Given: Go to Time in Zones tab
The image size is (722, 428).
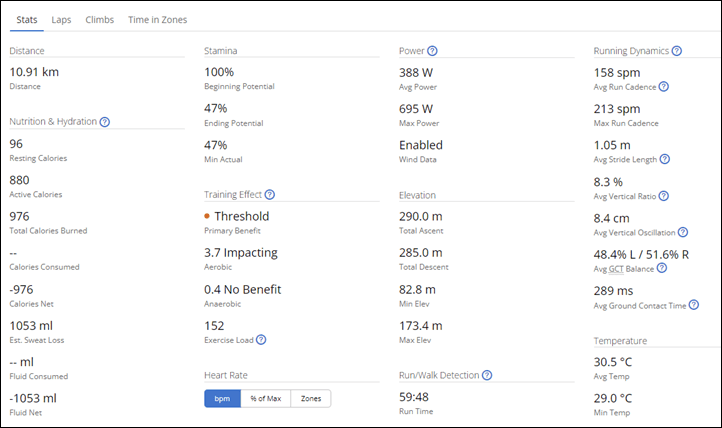Looking at the screenshot, I should pyautogui.click(x=157, y=20).
